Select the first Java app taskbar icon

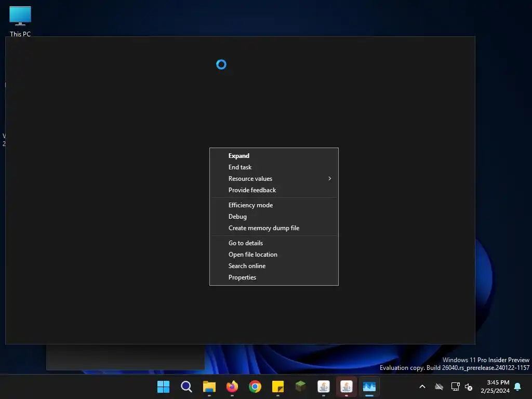(x=323, y=387)
